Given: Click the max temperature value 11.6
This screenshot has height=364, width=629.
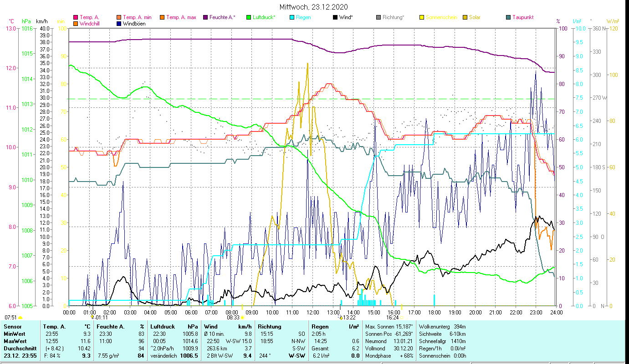Looking at the screenshot, I should pos(86,341).
